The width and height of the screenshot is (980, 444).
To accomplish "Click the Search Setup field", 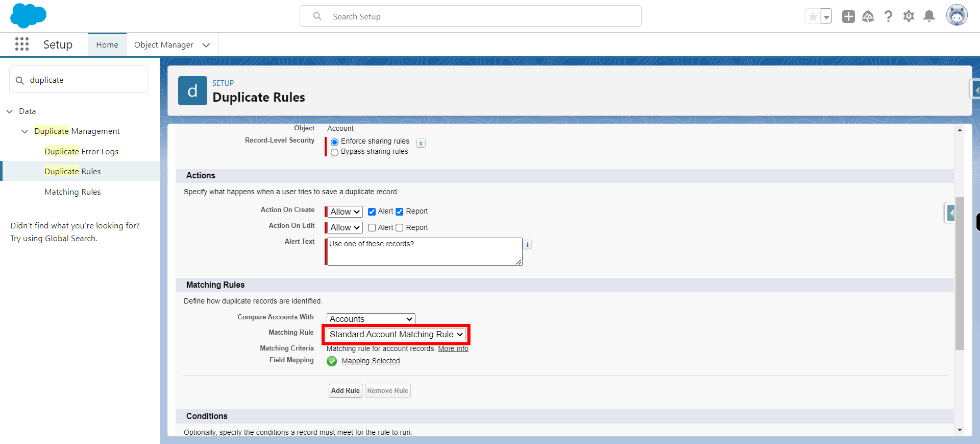I will (x=471, y=16).
